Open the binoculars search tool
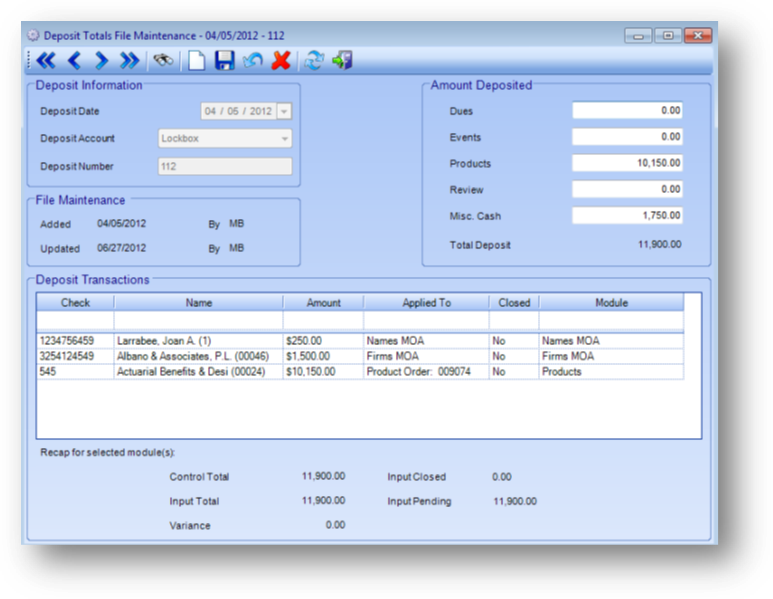Screen dimensions: 773x599 163,61
